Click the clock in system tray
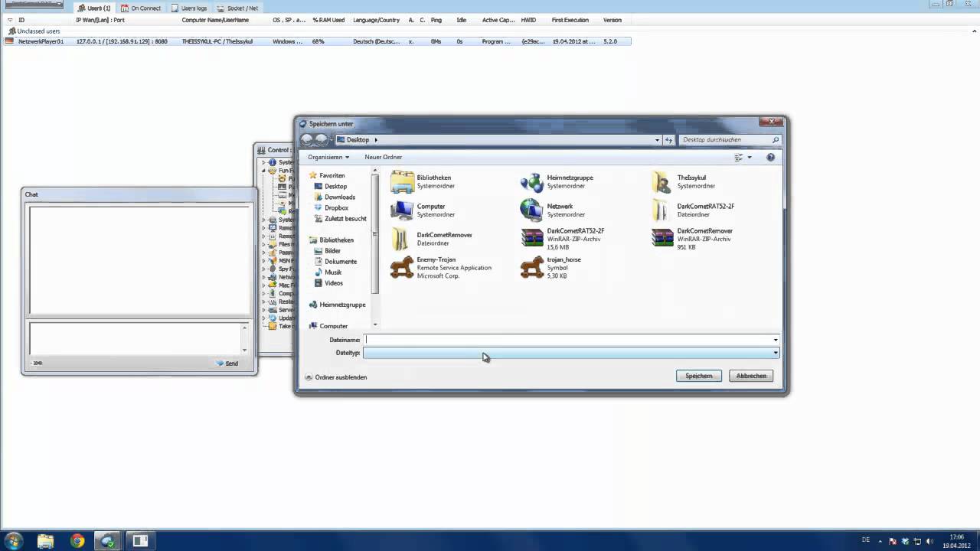The height and width of the screenshot is (551, 980). pos(956,541)
